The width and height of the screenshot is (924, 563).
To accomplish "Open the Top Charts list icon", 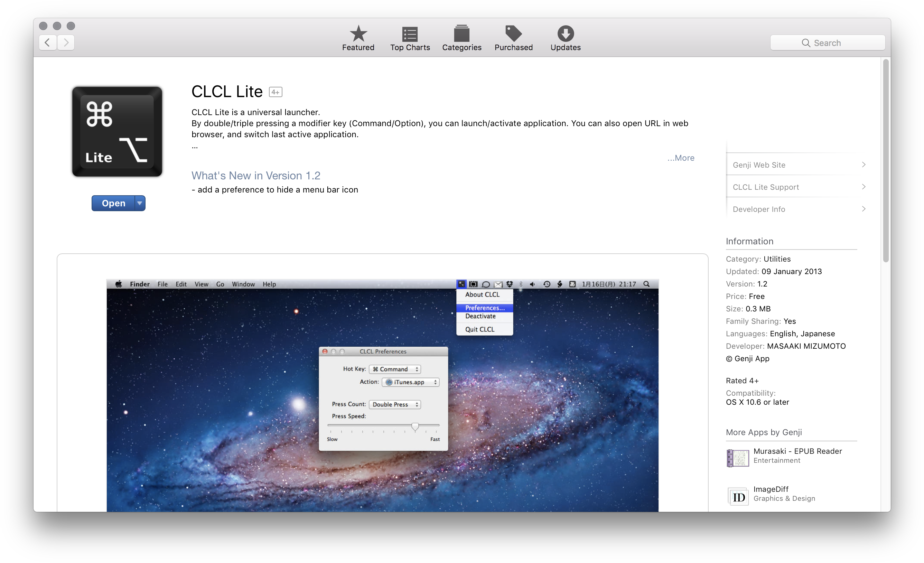I will (x=410, y=34).
